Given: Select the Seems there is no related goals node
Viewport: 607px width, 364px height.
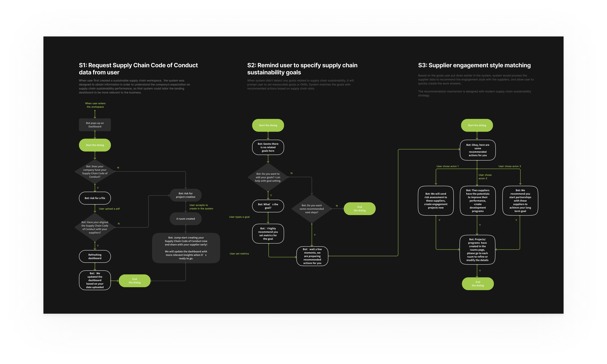Looking at the screenshot, I should pos(268,147).
